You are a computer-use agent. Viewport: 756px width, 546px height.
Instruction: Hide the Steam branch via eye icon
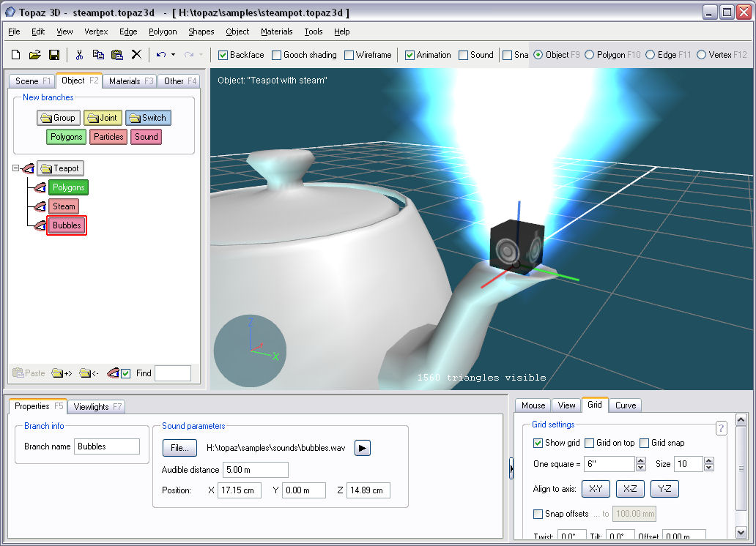[x=39, y=206]
